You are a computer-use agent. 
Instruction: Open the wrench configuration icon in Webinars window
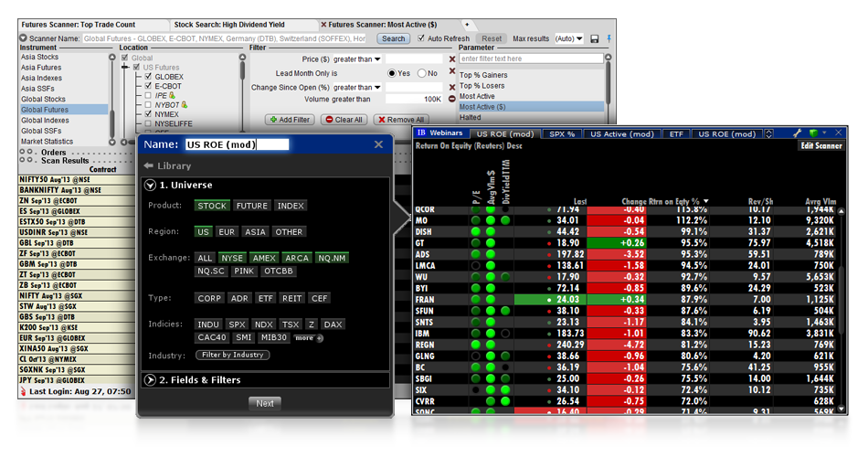(x=797, y=133)
